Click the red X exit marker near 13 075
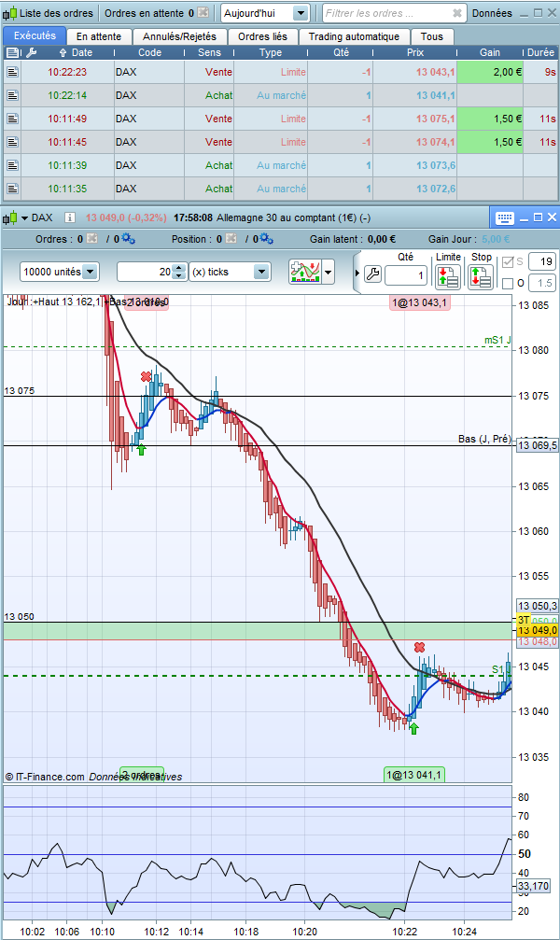560x940 pixels. click(146, 376)
